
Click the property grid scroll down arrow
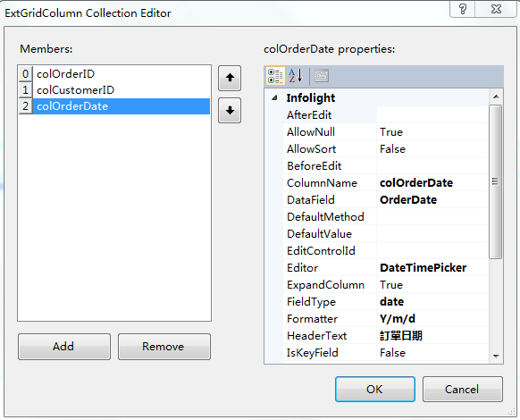pyautogui.click(x=496, y=357)
